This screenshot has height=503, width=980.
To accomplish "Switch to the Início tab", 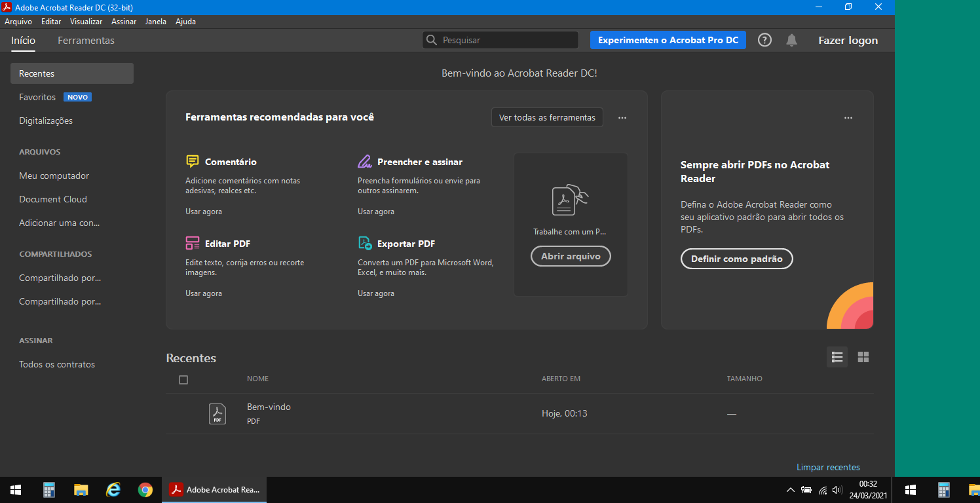I will 23,41.
